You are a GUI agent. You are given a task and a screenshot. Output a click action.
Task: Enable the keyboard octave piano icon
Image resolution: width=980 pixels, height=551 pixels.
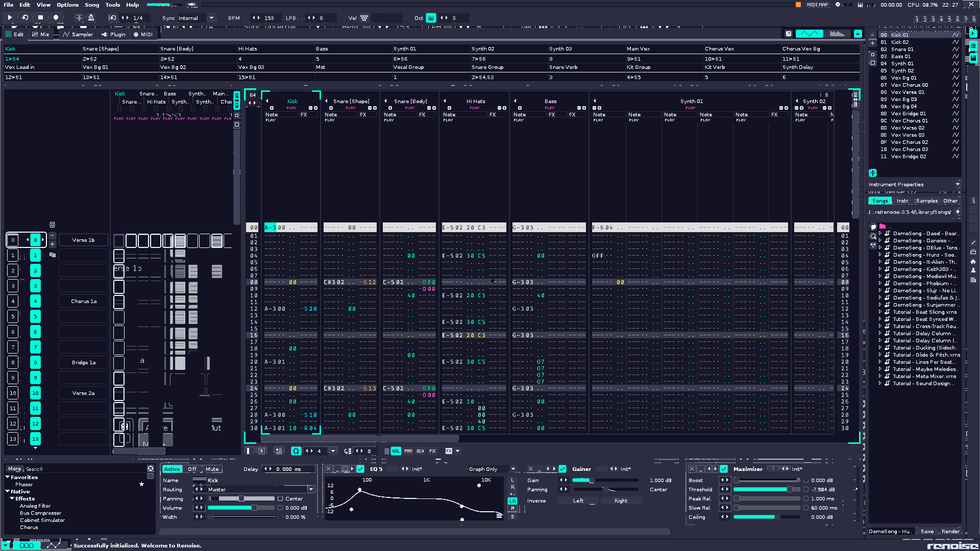pyautogui.click(x=431, y=18)
